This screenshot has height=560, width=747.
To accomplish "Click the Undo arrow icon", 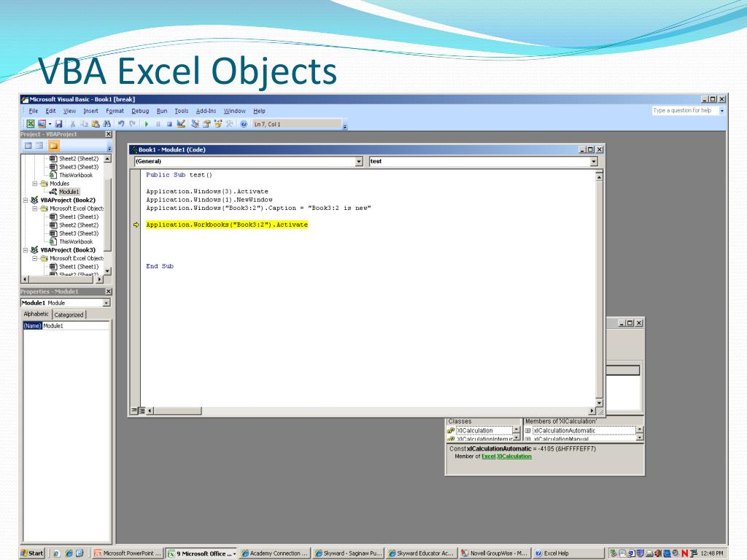I will pos(121,124).
